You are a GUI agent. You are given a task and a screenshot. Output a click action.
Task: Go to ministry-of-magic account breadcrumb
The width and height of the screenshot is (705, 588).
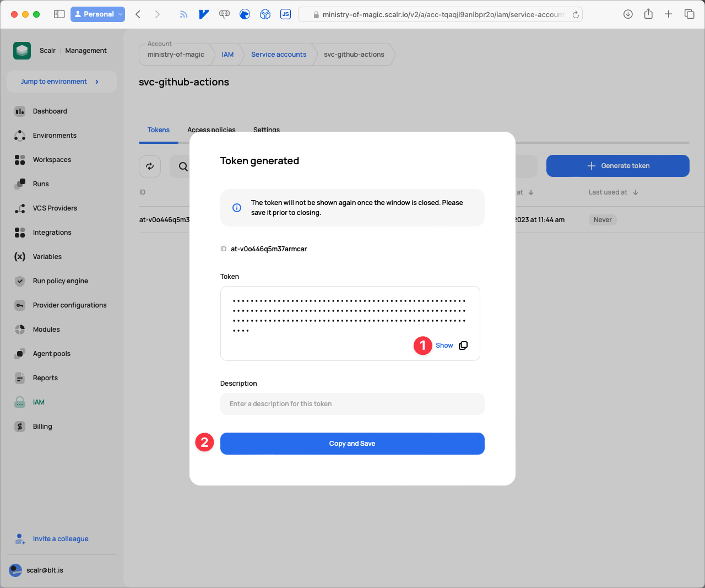pyautogui.click(x=176, y=55)
